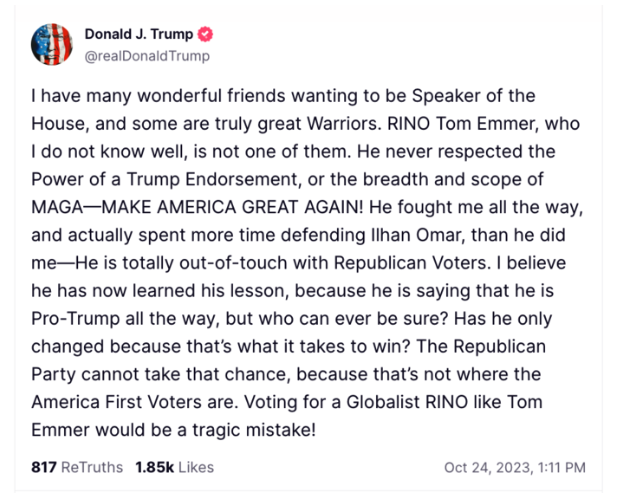
Task: View the 1.85k Likes count
Action: (174, 467)
